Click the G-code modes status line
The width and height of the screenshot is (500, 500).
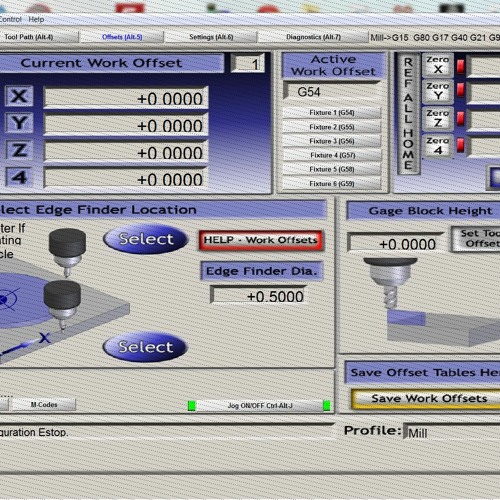coord(435,37)
